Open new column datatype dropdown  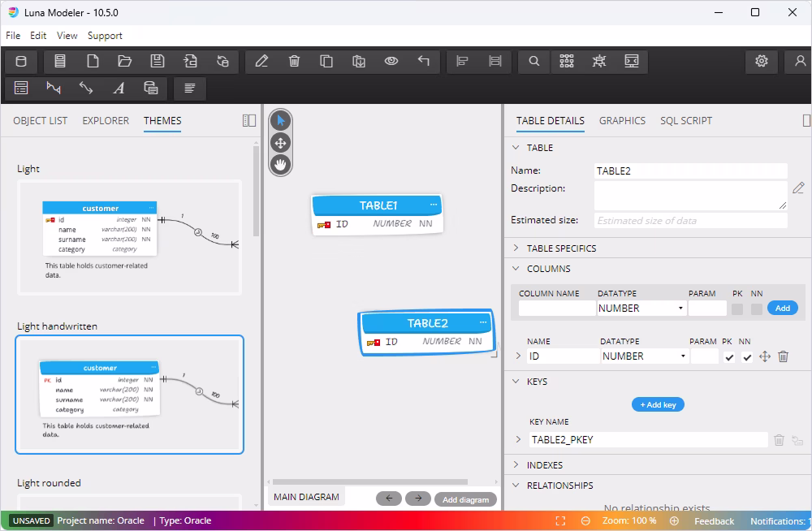[x=641, y=309]
